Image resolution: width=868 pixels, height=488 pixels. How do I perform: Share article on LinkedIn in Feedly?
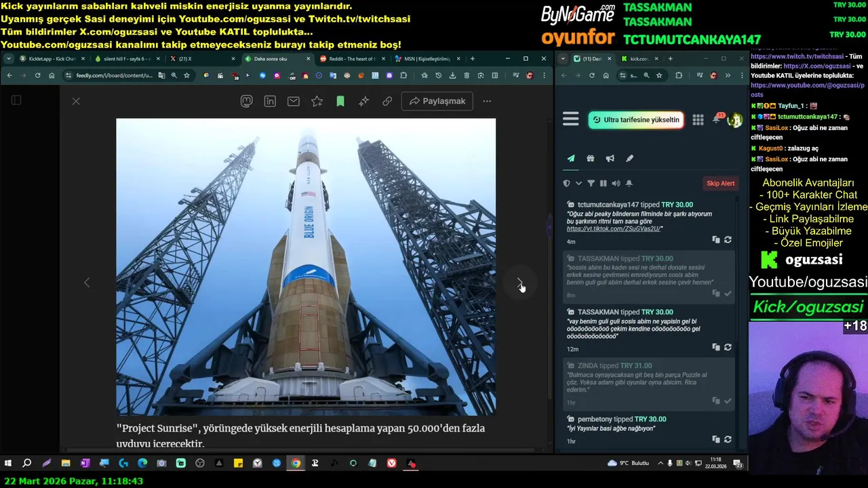270,101
